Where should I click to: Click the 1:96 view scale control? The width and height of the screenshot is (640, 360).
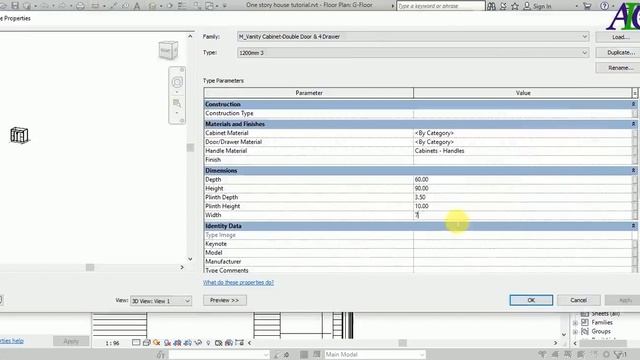click(113, 343)
